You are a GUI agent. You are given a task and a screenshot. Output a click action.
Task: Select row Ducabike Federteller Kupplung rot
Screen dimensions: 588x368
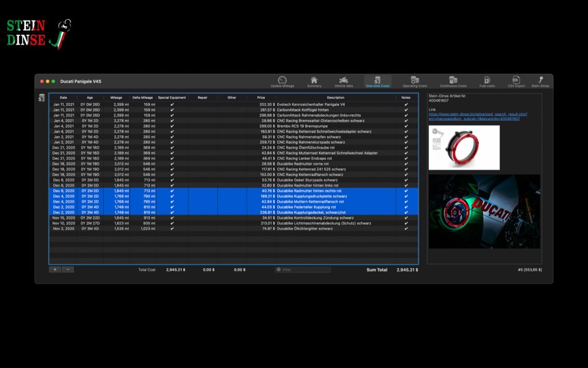[233, 207]
